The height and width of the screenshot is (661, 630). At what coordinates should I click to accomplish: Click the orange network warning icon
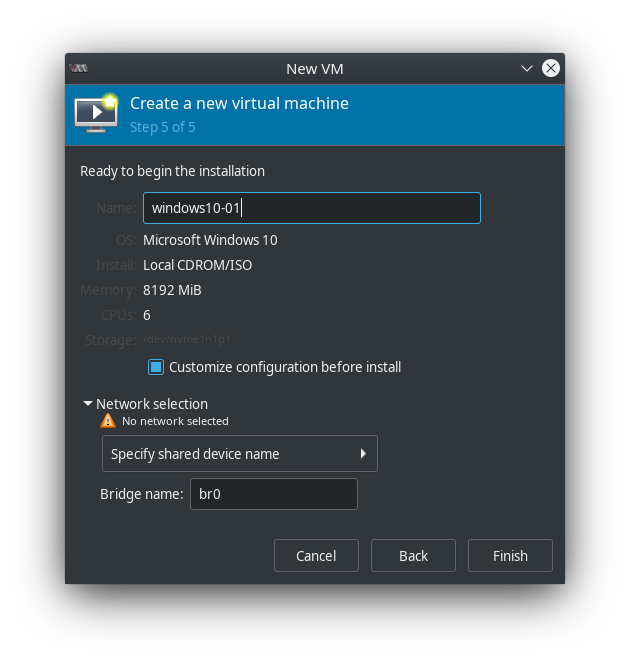click(x=108, y=421)
